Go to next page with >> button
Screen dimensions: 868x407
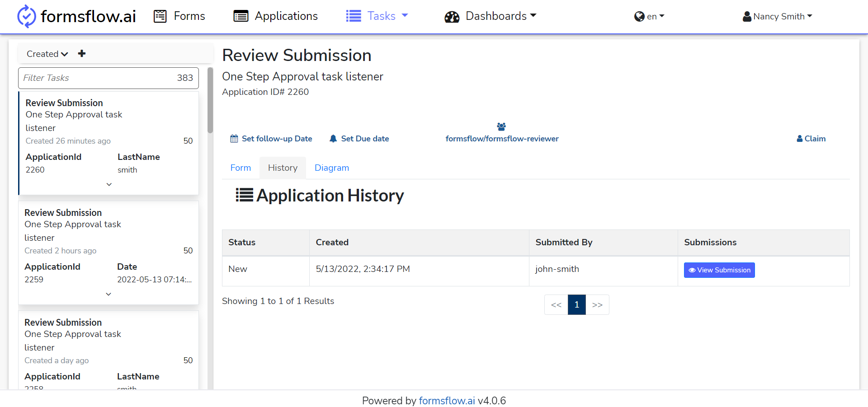tap(597, 305)
